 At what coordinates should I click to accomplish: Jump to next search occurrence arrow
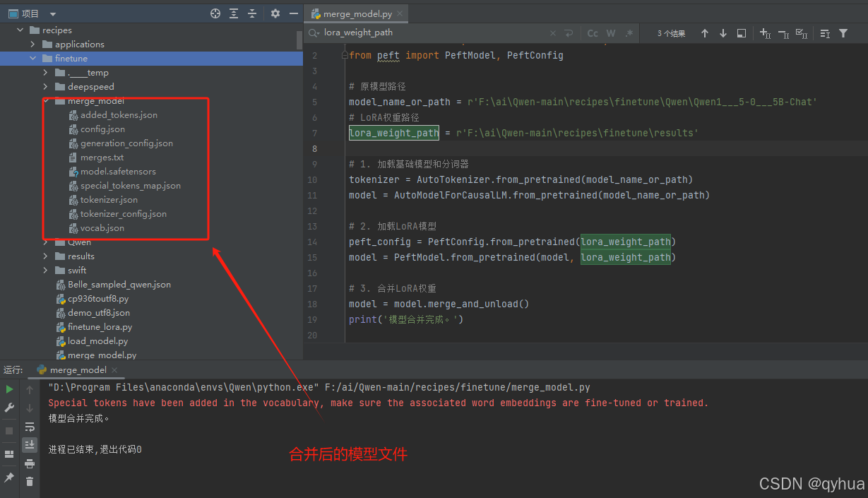723,33
